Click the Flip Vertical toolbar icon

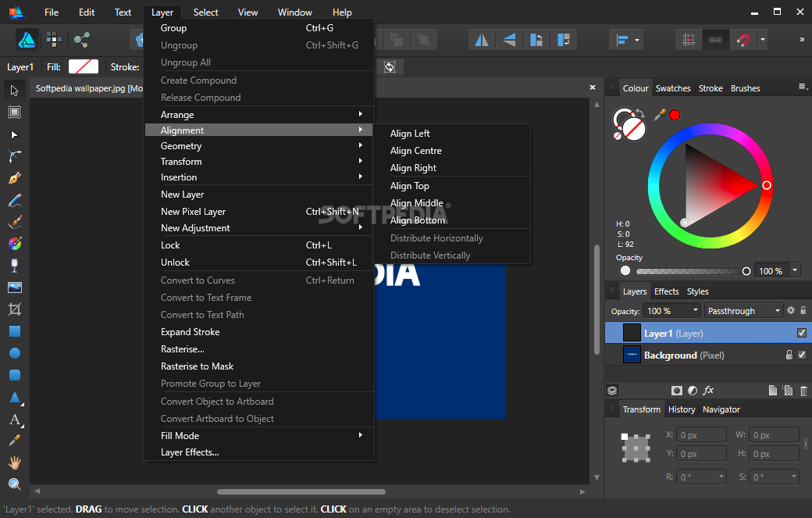(509, 40)
